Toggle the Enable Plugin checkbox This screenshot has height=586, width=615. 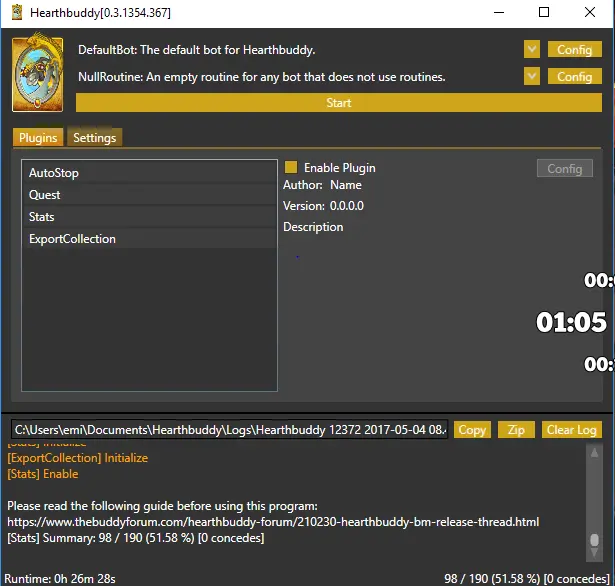(291, 168)
